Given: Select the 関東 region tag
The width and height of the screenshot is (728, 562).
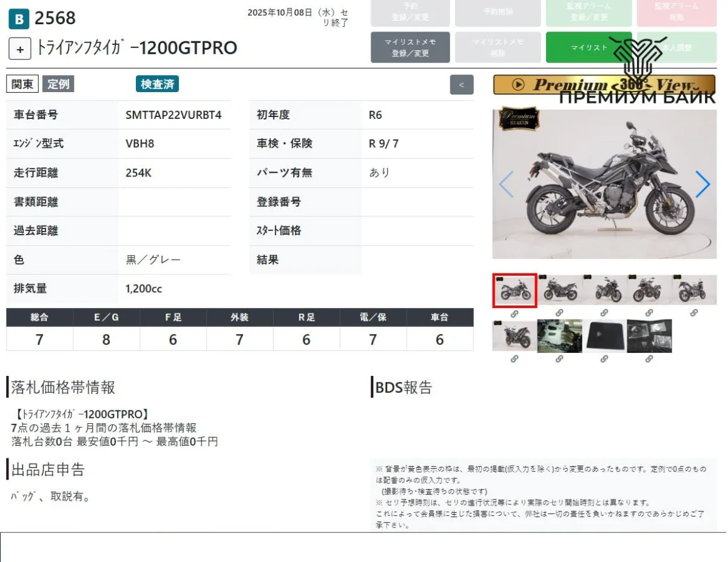Looking at the screenshot, I should pos(22,84).
